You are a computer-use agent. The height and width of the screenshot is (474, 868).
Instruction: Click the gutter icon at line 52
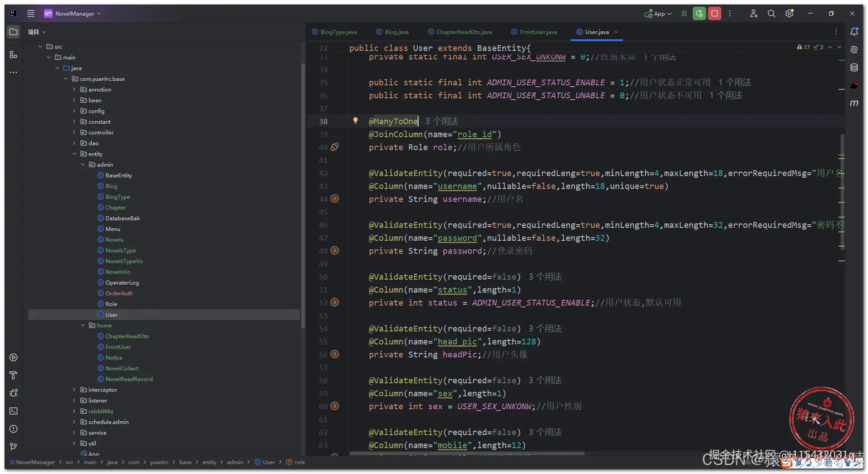(x=334, y=302)
